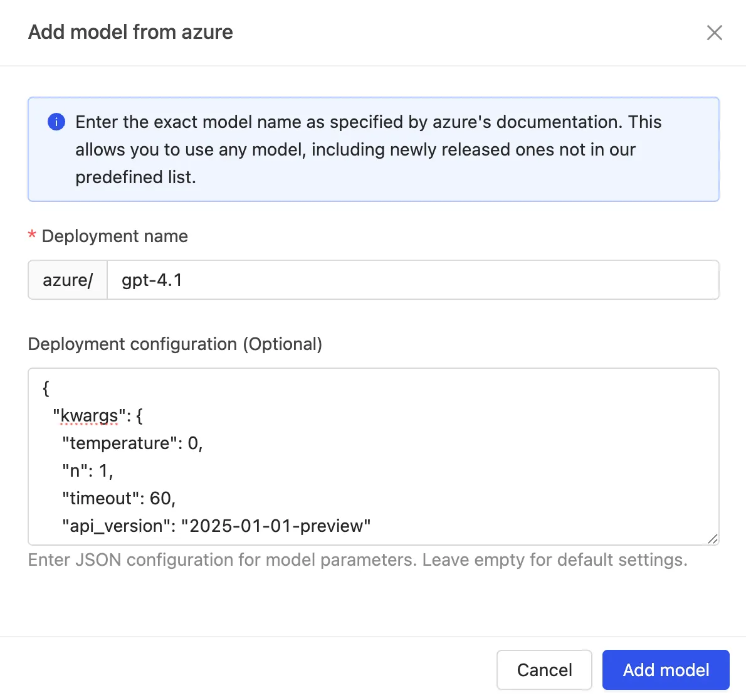Image resolution: width=746 pixels, height=700 pixels.
Task: Click the Deployment name field label
Action: (114, 236)
